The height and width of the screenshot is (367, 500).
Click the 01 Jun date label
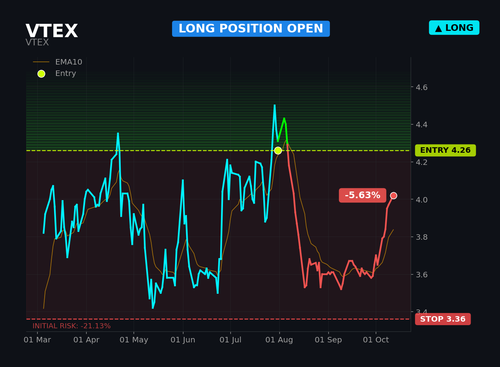click(x=183, y=340)
